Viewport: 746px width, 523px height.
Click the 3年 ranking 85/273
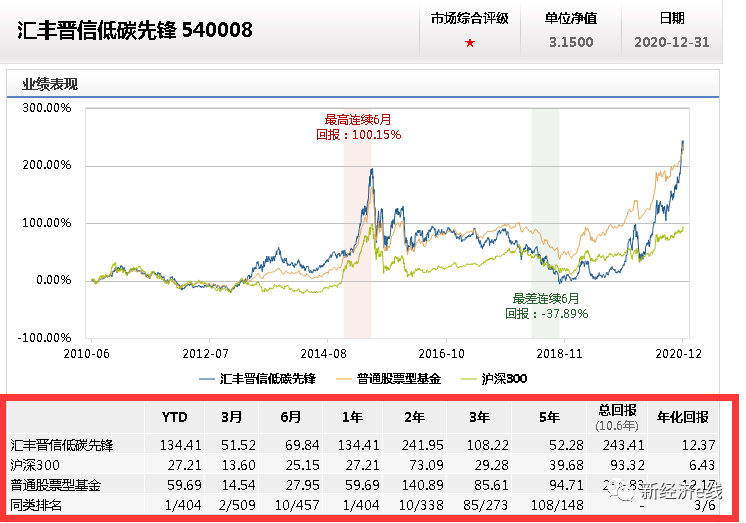[485, 505]
